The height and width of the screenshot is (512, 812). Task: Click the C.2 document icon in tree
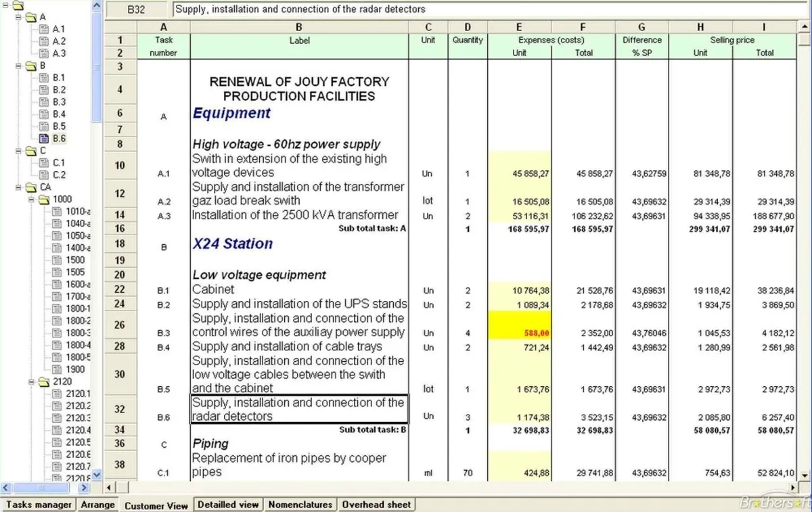(45, 175)
